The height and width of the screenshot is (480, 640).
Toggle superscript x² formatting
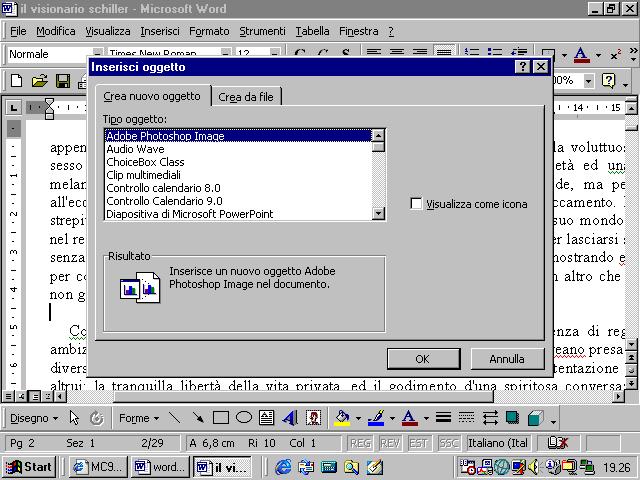coord(616,55)
